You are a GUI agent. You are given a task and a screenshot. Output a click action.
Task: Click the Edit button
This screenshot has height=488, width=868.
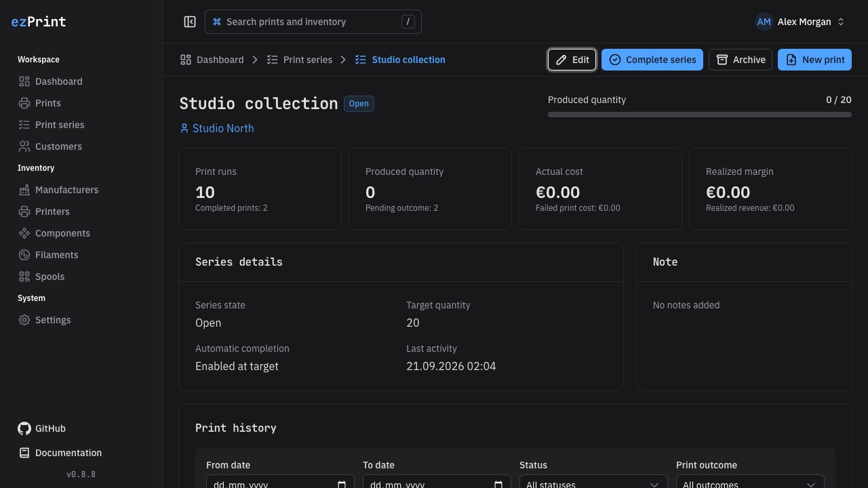(x=572, y=60)
